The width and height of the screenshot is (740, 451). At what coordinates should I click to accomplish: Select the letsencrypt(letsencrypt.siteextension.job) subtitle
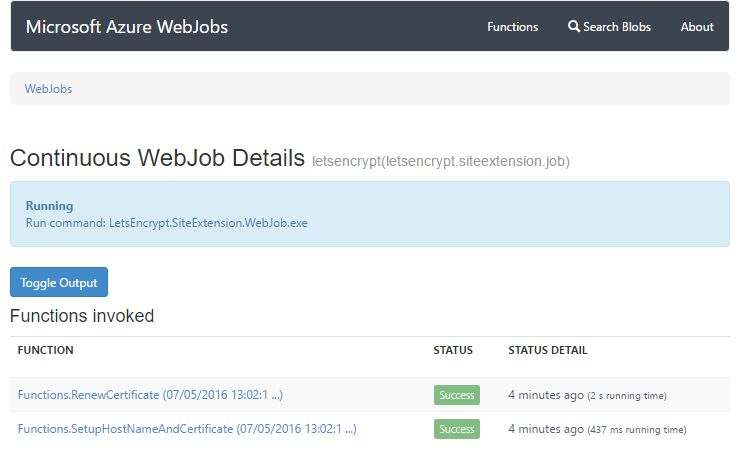441,161
